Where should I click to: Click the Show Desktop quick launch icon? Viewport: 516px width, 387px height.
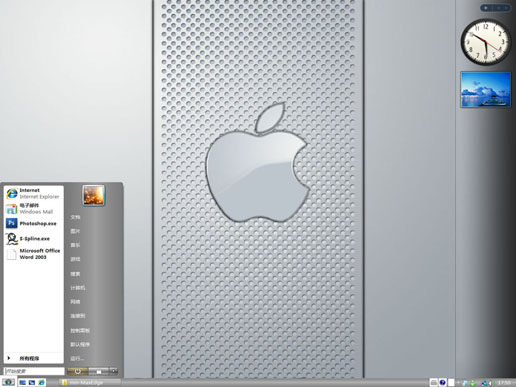[22, 382]
